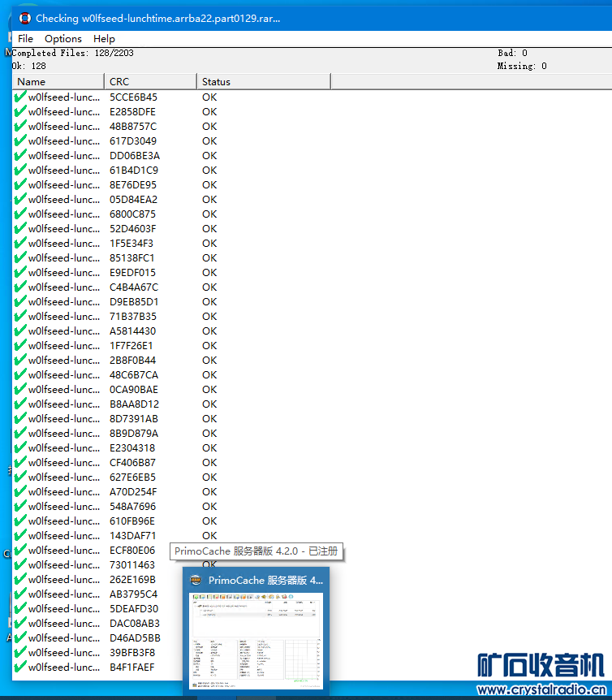Click green checkmark beside CRC 8D7391AB

coord(20,419)
